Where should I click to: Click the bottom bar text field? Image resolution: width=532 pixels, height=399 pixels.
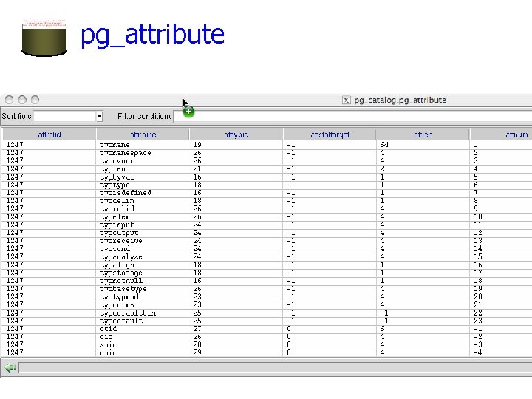(275, 368)
